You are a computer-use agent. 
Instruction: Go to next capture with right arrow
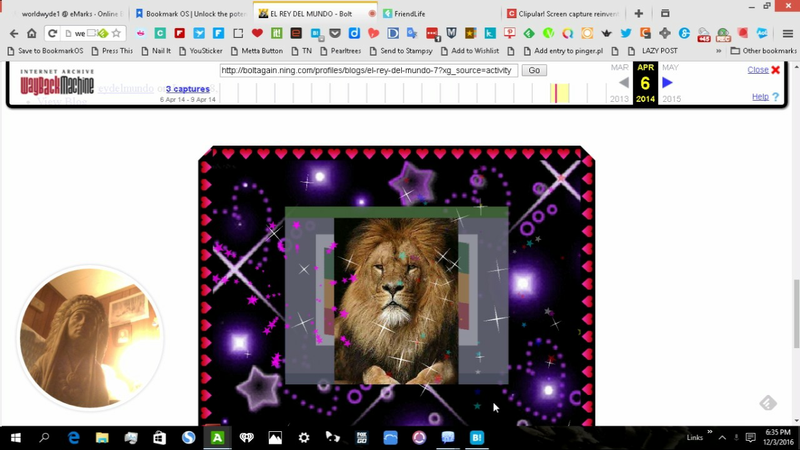[x=667, y=83]
